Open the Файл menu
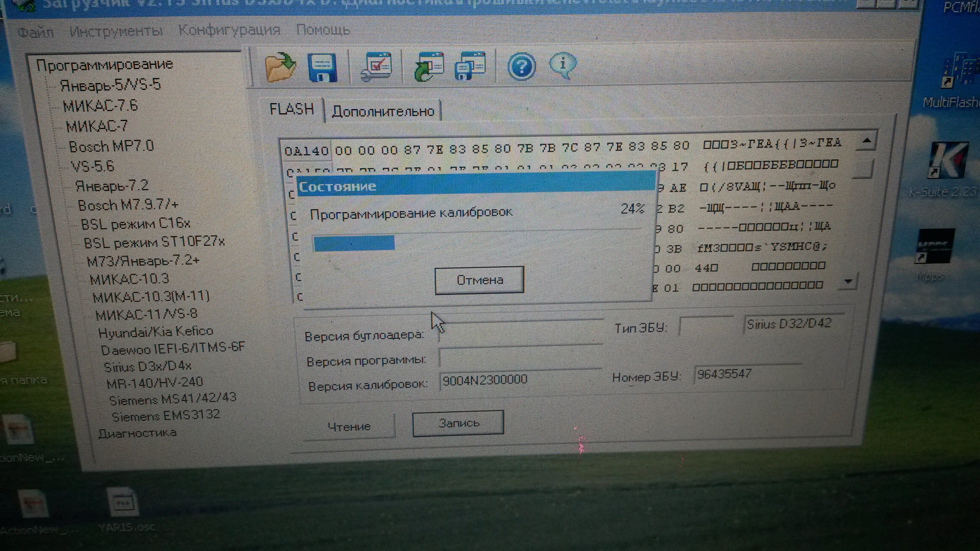980x551 pixels. [35, 33]
